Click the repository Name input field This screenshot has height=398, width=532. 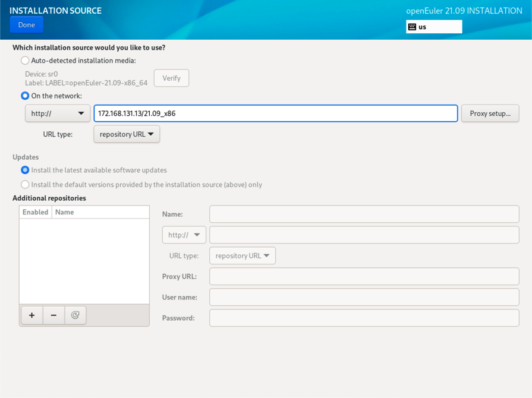click(364, 214)
